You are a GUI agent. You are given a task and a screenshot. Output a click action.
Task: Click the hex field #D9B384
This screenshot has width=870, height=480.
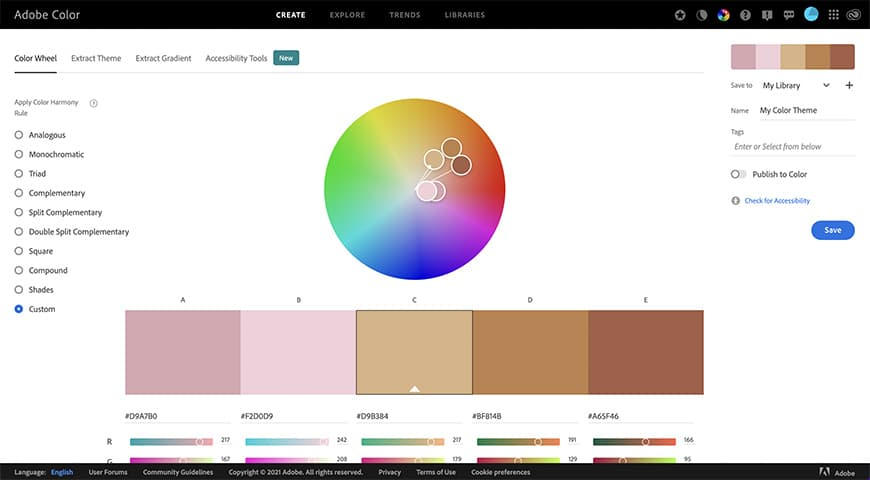(409, 416)
